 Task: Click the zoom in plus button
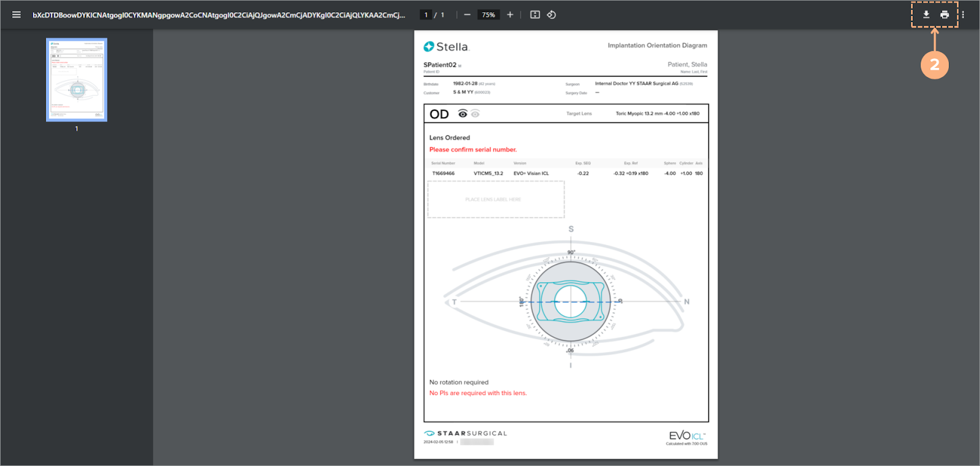point(510,15)
